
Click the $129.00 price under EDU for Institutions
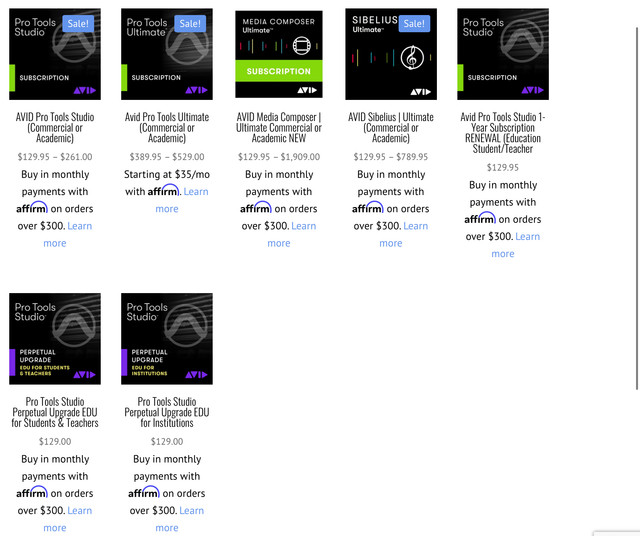coord(167,441)
